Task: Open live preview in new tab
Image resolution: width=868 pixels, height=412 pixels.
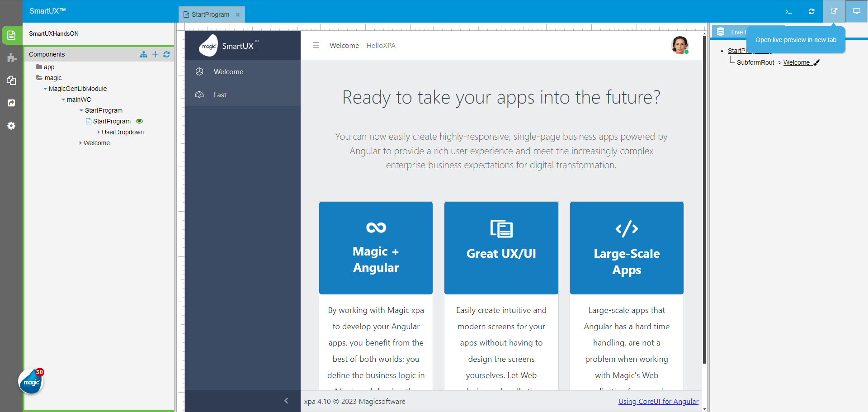Action: [x=834, y=11]
